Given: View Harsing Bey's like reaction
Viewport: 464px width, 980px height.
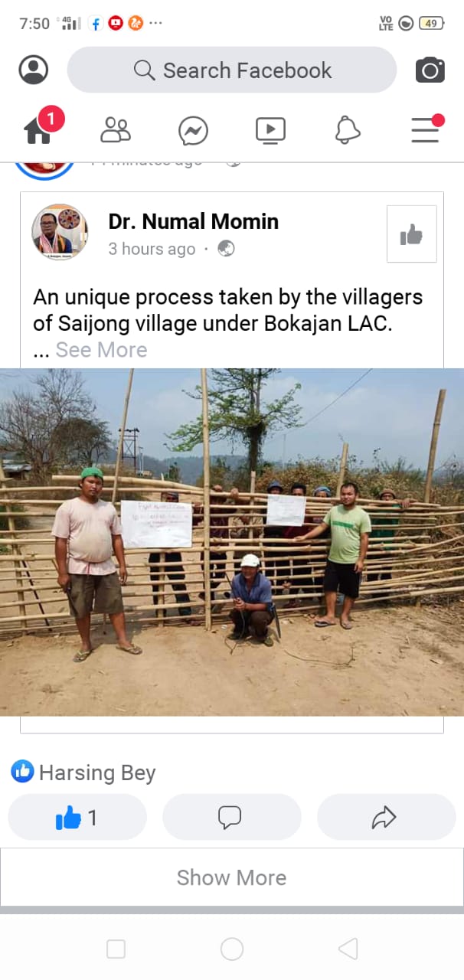Looking at the screenshot, I should (x=83, y=773).
